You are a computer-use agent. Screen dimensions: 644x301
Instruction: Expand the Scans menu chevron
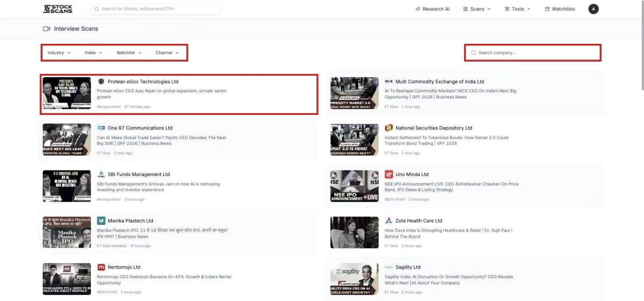[x=489, y=9]
